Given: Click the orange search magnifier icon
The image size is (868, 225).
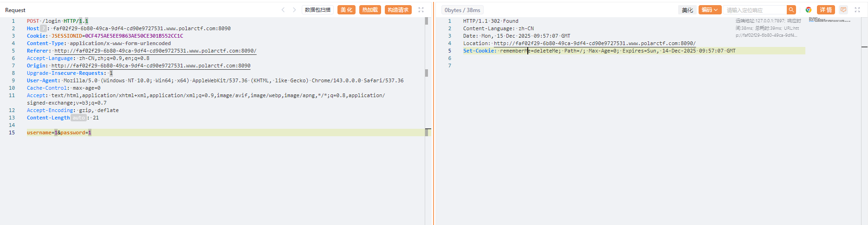Looking at the screenshot, I should 791,10.
